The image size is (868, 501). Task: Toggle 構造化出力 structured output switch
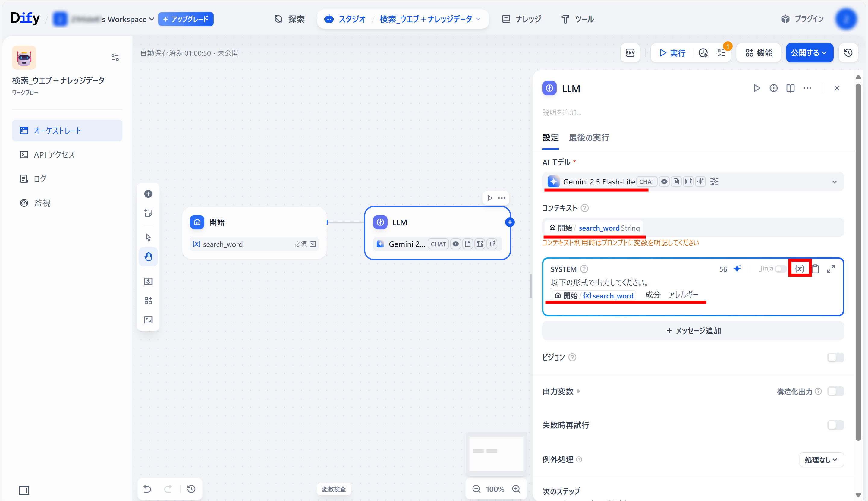click(x=835, y=391)
